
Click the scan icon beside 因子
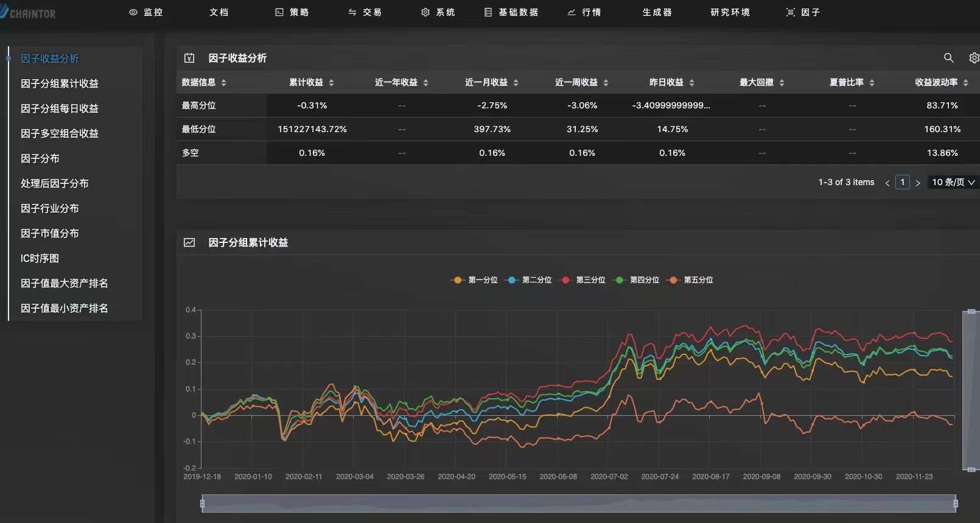click(791, 12)
